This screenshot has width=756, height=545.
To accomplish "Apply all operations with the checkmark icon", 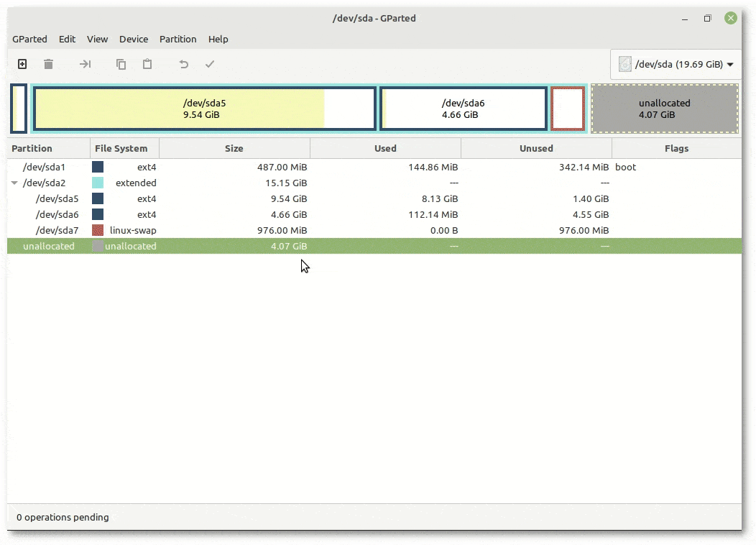I will tap(210, 64).
